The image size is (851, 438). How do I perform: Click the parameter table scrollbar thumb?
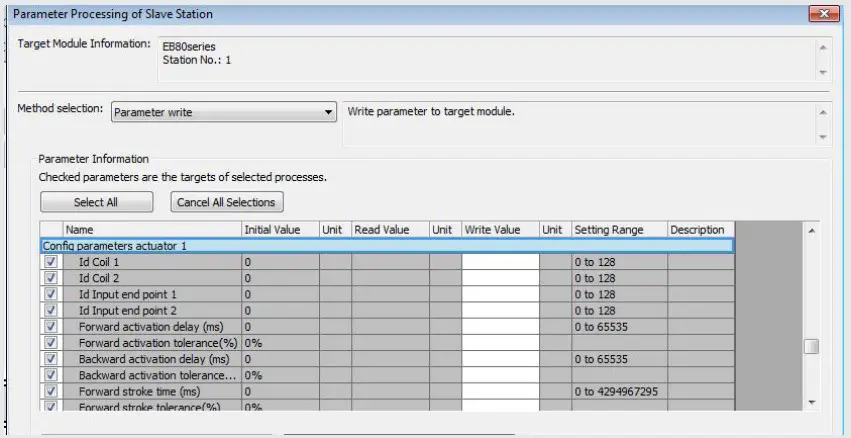click(811, 346)
